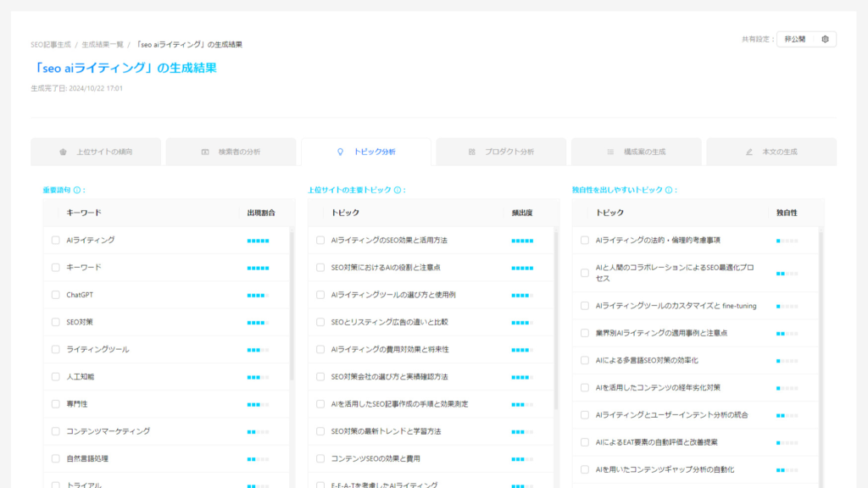The height and width of the screenshot is (488, 868).
Task: Click scrollbar of 上位サイトの主要トピック table
Action: [556, 319]
